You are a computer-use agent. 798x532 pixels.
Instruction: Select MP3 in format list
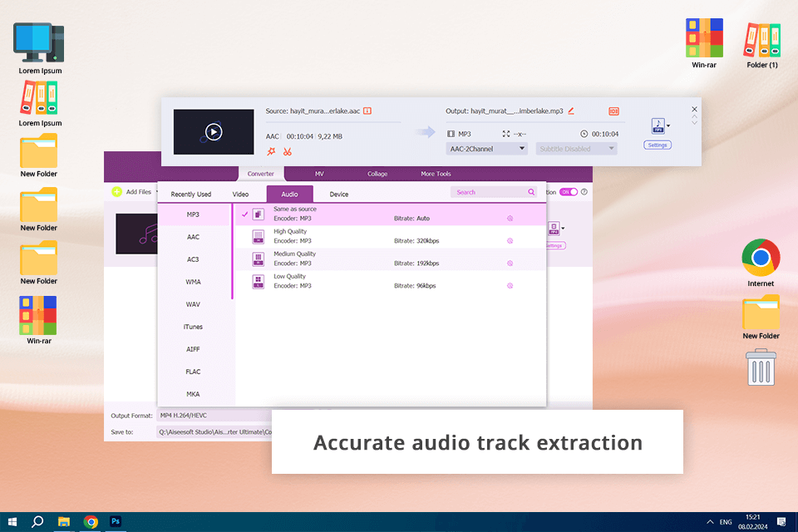pyautogui.click(x=193, y=214)
